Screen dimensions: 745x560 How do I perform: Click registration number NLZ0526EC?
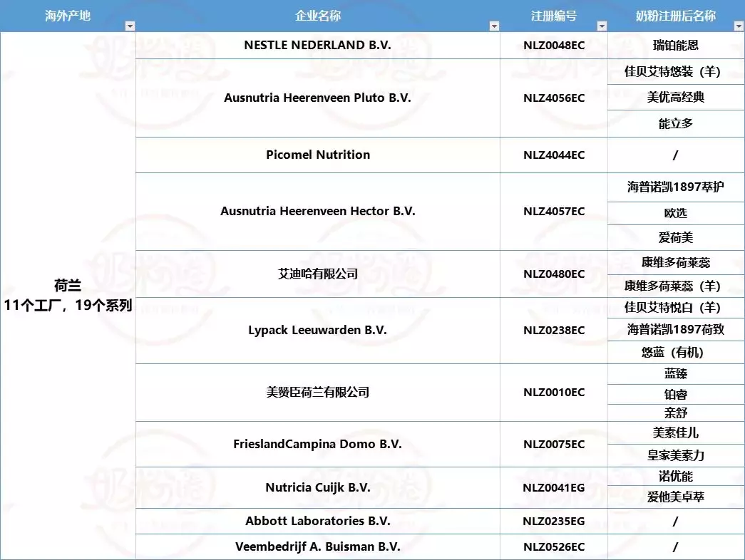(553, 546)
